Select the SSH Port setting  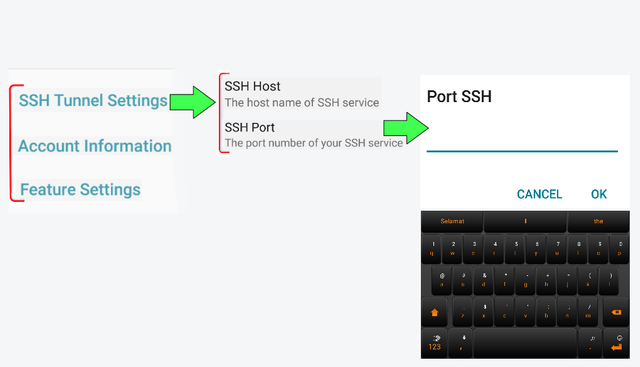[x=313, y=135]
